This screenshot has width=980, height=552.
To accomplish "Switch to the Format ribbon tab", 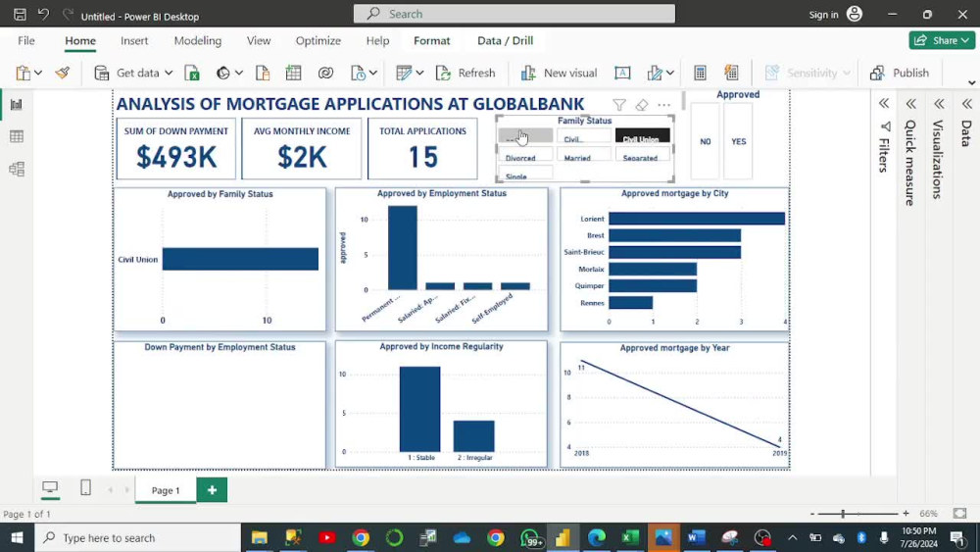I will pyautogui.click(x=432, y=40).
